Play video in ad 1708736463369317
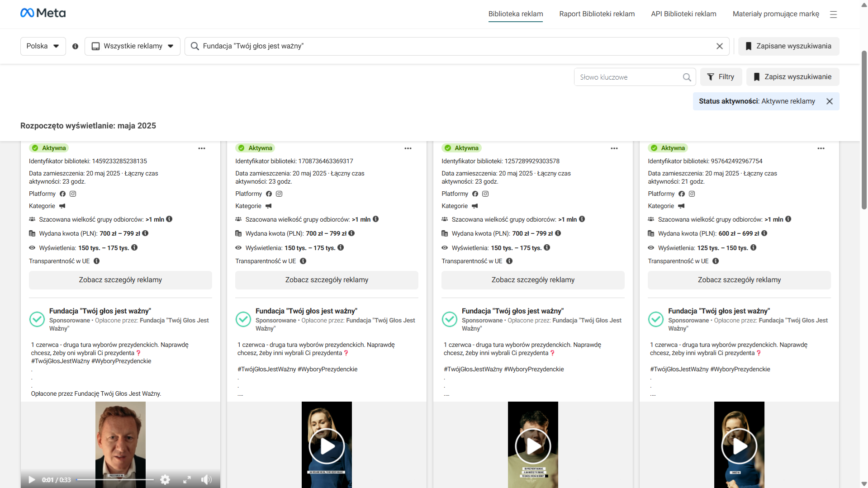Viewport: 868px width, 488px height. click(327, 446)
